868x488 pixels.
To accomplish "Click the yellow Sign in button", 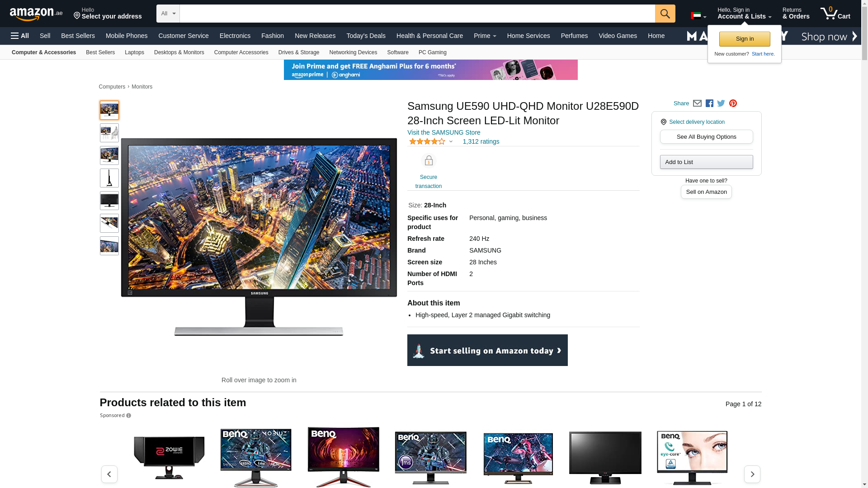I will 744,39.
